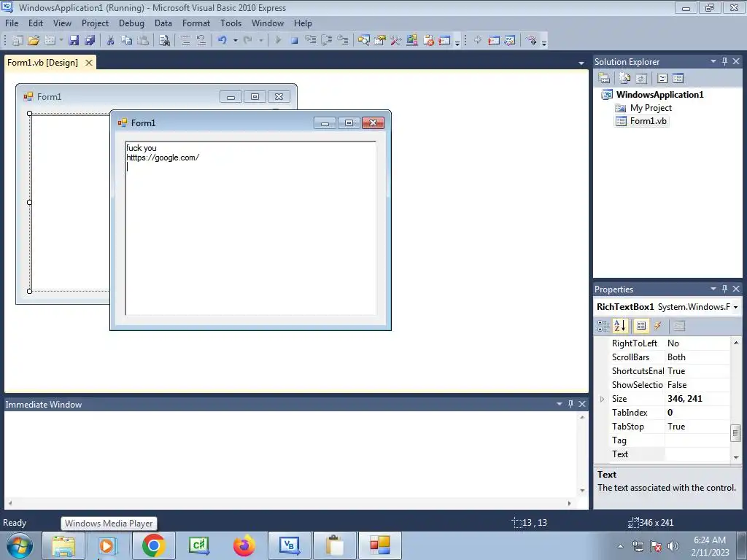This screenshot has height=560, width=747.
Task: Click the Step Over debug icon
Action: click(326, 41)
